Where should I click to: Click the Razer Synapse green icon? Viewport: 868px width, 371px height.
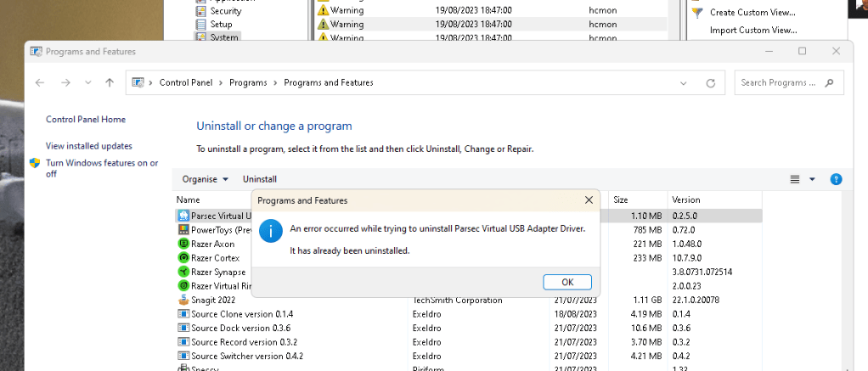183,272
